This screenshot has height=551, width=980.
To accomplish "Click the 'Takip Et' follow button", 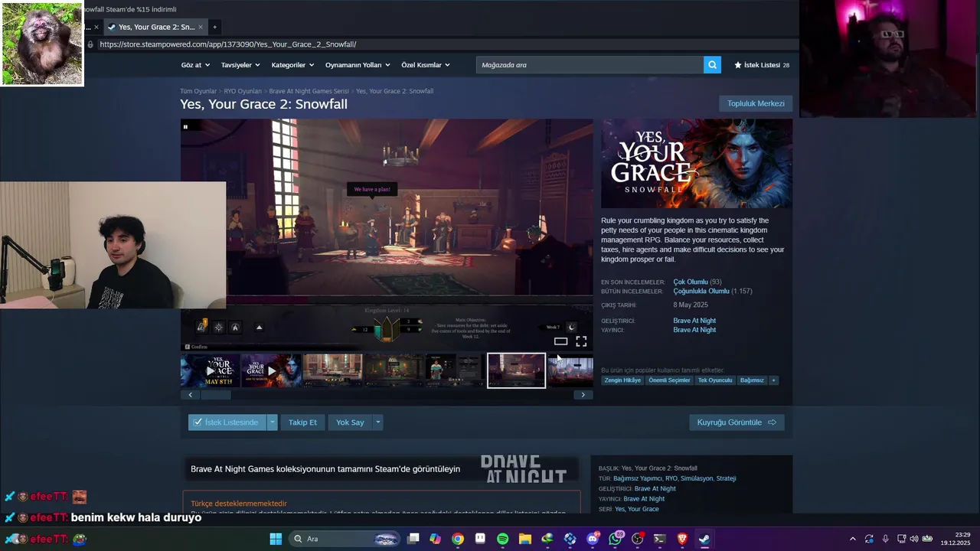I will (302, 422).
